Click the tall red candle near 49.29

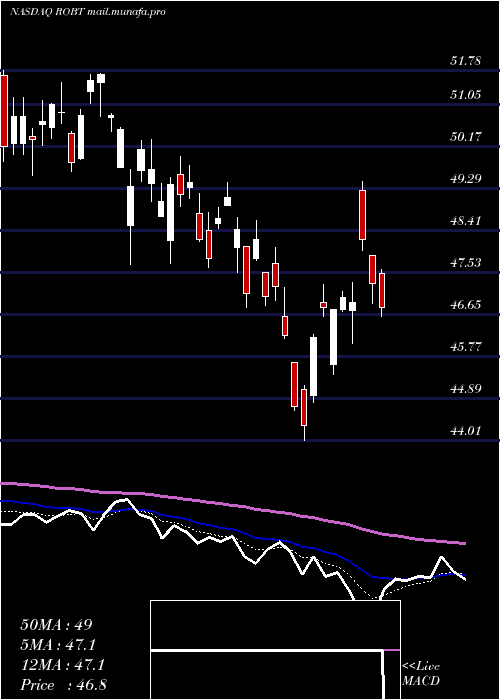[362, 216]
